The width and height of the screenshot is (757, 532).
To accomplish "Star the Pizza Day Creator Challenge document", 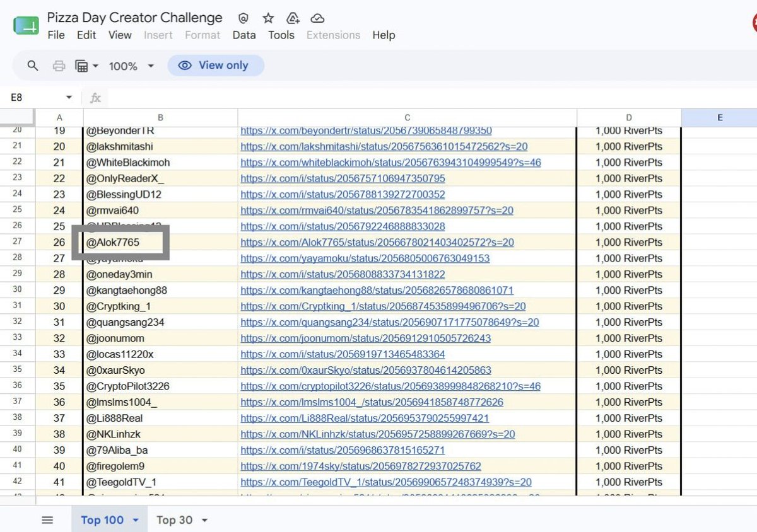I will pyautogui.click(x=268, y=18).
